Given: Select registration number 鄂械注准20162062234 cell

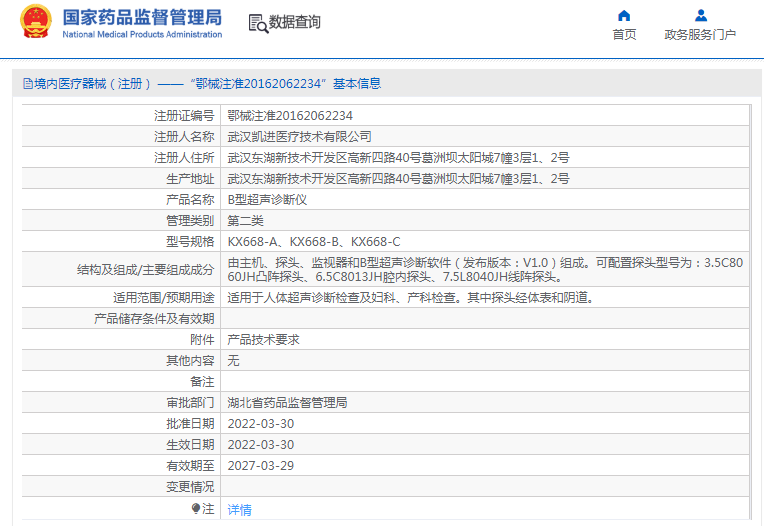Looking at the screenshot, I should tap(290, 115).
